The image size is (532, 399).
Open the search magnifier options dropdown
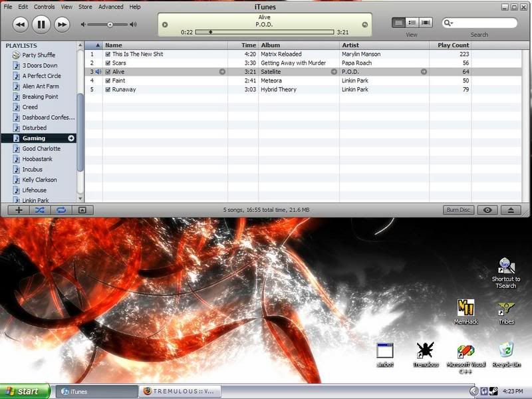tap(448, 23)
